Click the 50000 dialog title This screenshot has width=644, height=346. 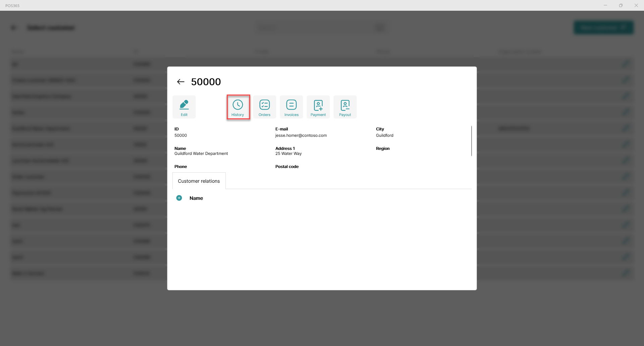206,82
